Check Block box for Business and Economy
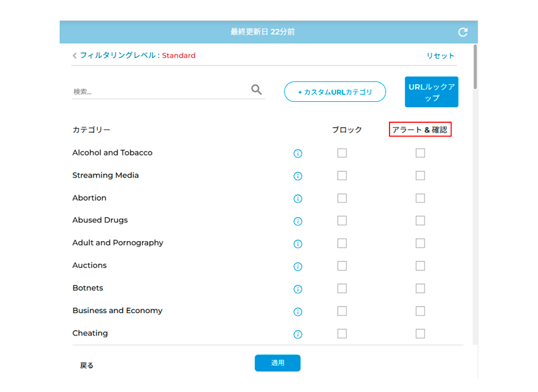This screenshot has width=538, height=392. point(342,311)
